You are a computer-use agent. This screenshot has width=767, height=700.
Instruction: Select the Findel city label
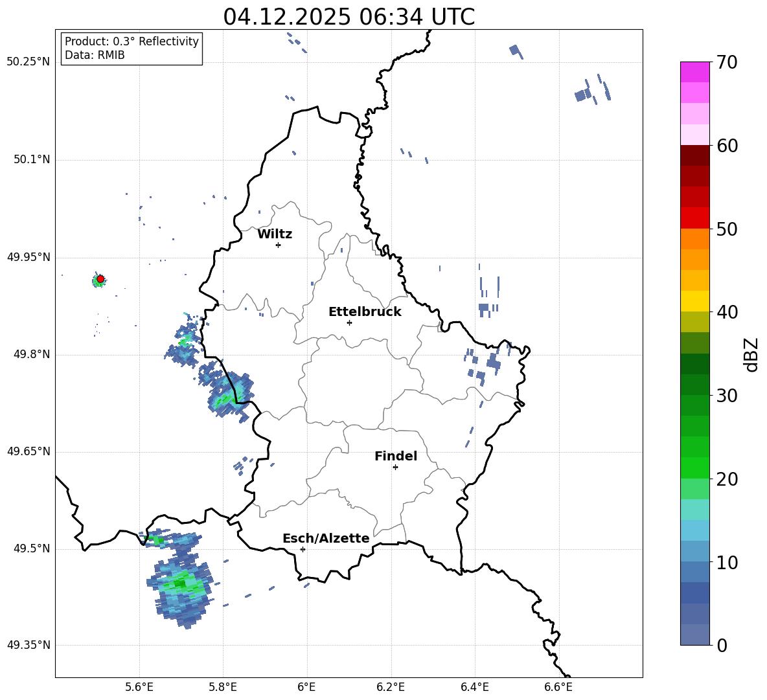point(396,456)
